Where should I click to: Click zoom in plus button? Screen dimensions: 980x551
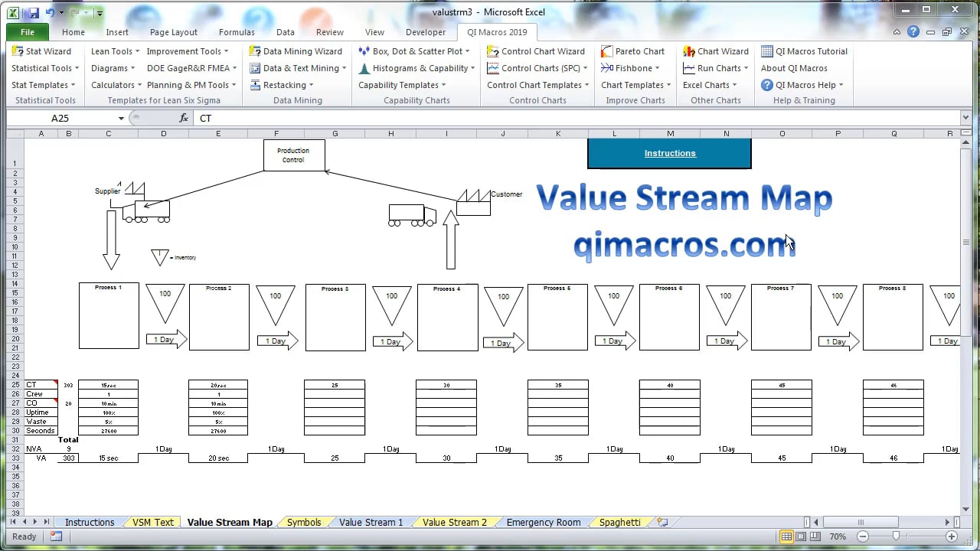tap(952, 536)
